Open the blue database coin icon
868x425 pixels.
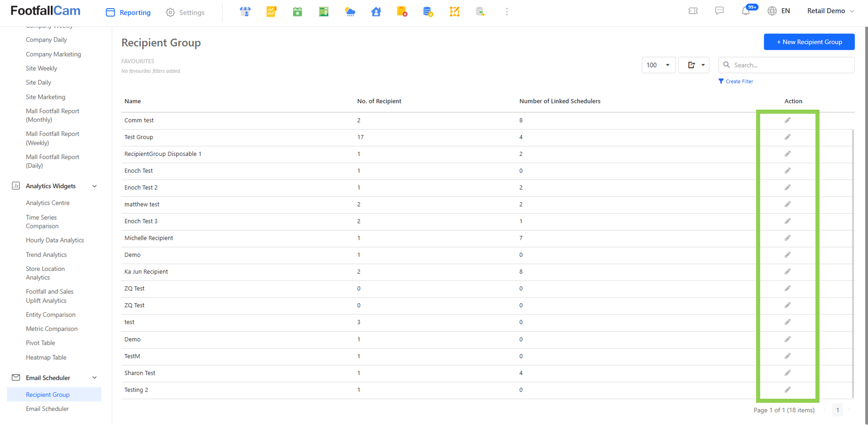click(428, 12)
